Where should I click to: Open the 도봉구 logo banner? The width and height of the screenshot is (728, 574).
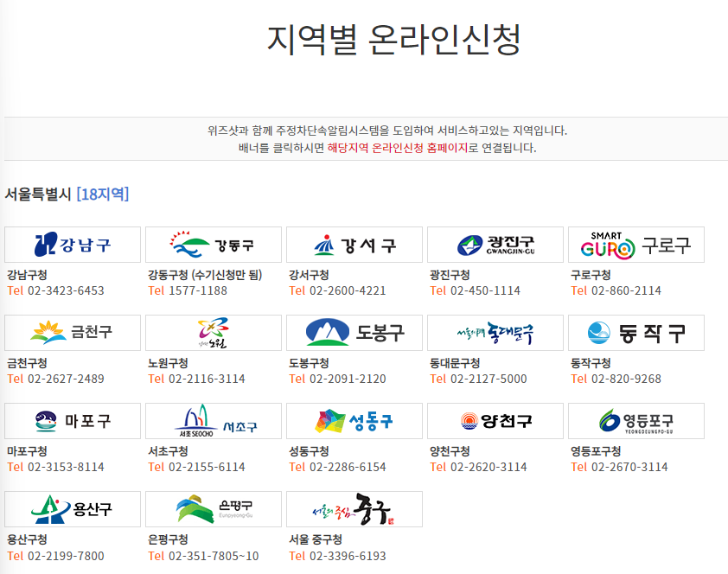click(x=354, y=333)
